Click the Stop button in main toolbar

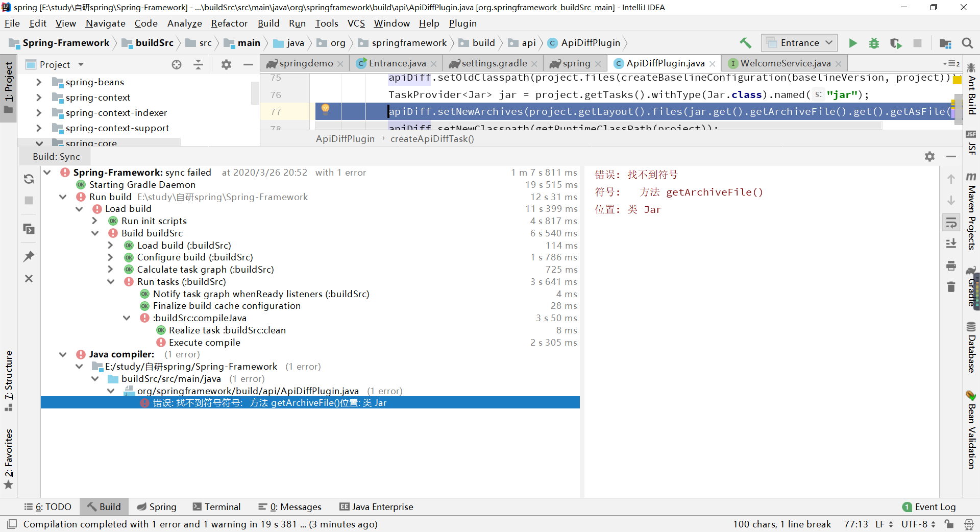point(917,43)
